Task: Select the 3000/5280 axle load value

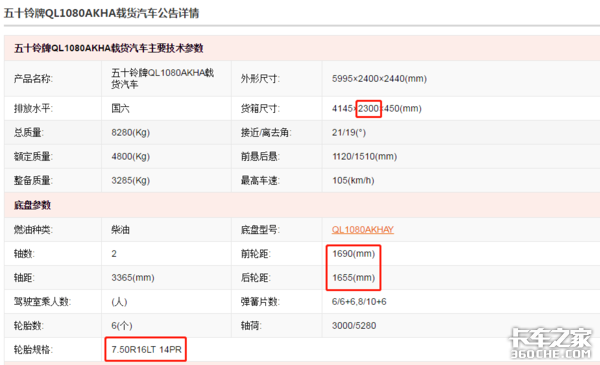Action: tap(354, 326)
